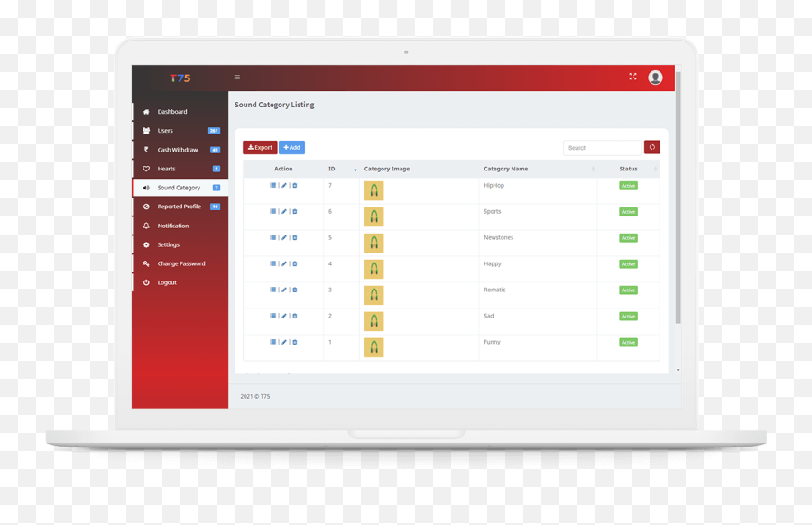Click the fullscreen expand icon
Screen dimensions: 812x525
pyautogui.click(x=632, y=77)
